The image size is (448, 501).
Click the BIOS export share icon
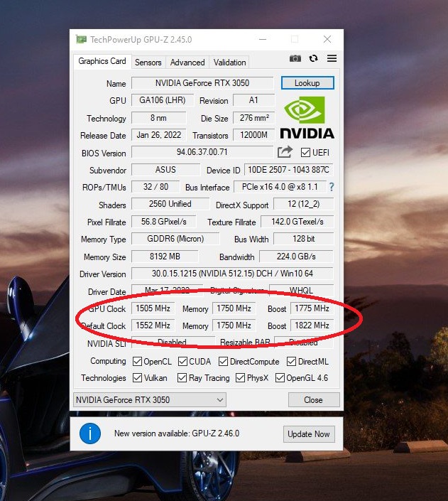[285, 152]
